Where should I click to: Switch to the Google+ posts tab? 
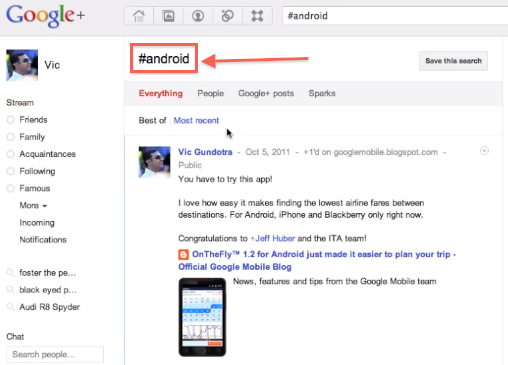[x=266, y=93]
